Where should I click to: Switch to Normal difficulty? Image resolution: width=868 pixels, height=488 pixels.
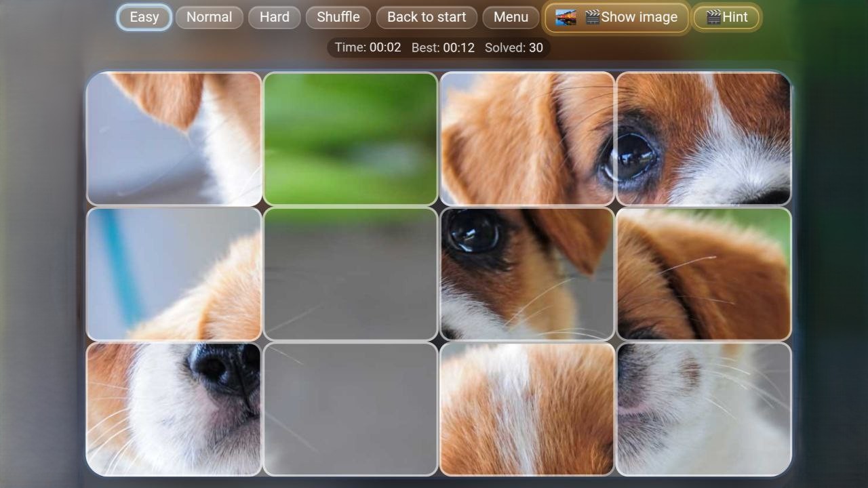pos(209,17)
